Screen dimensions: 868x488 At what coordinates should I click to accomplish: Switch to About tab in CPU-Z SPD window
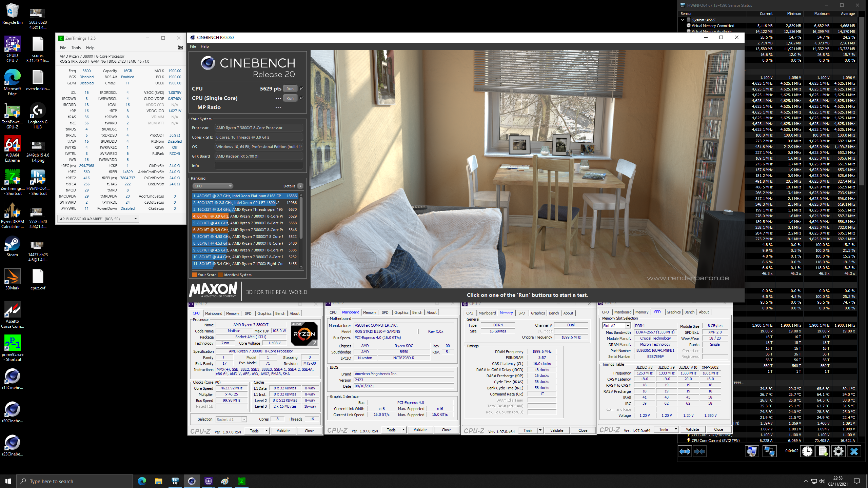coord(704,312)
